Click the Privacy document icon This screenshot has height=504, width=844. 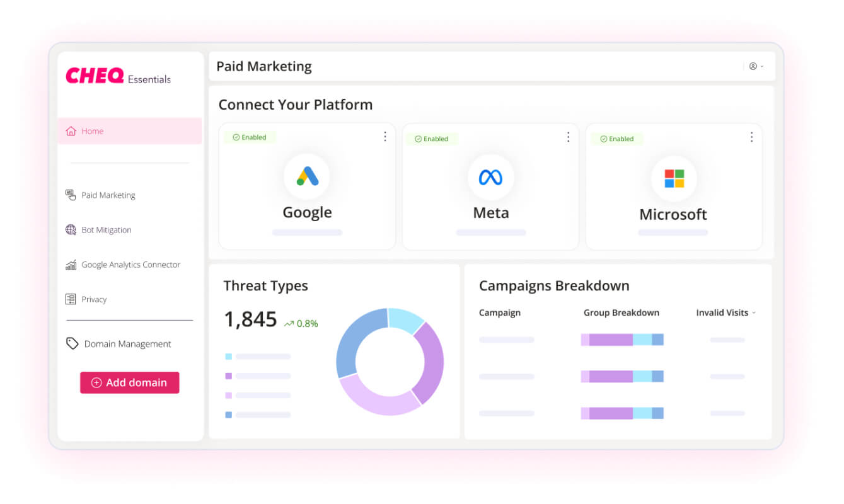point(71,299)
